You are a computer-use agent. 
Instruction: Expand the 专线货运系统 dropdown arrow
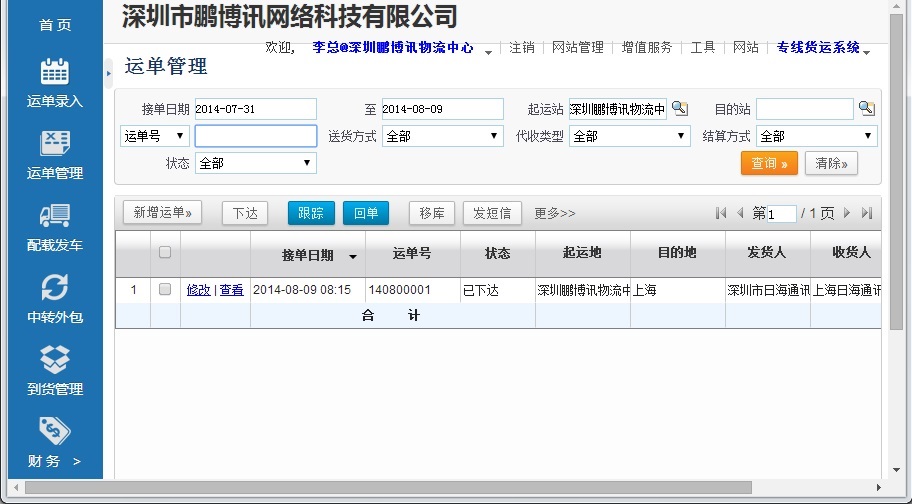coord(867,52)
